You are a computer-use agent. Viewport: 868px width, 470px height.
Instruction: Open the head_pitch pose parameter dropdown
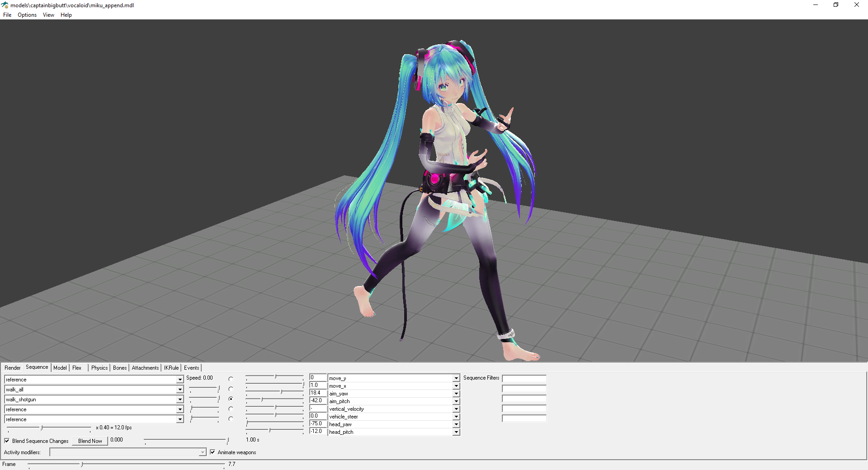coord(456,432)
